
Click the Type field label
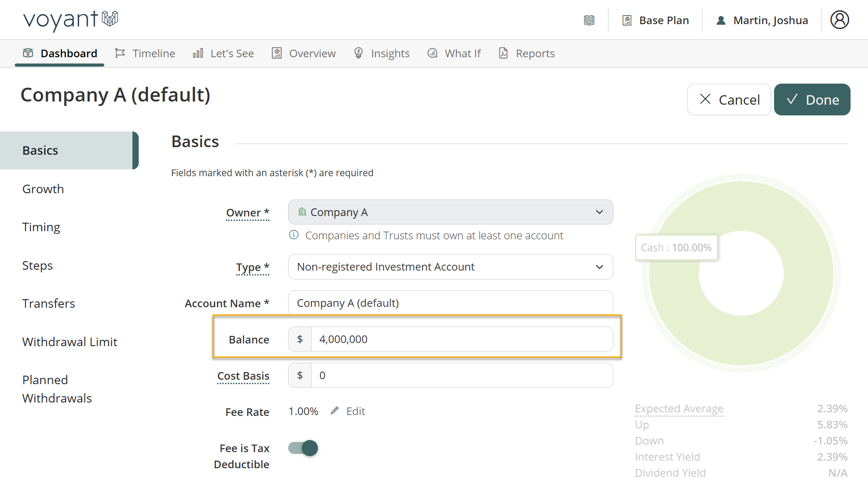pos(253,267)
